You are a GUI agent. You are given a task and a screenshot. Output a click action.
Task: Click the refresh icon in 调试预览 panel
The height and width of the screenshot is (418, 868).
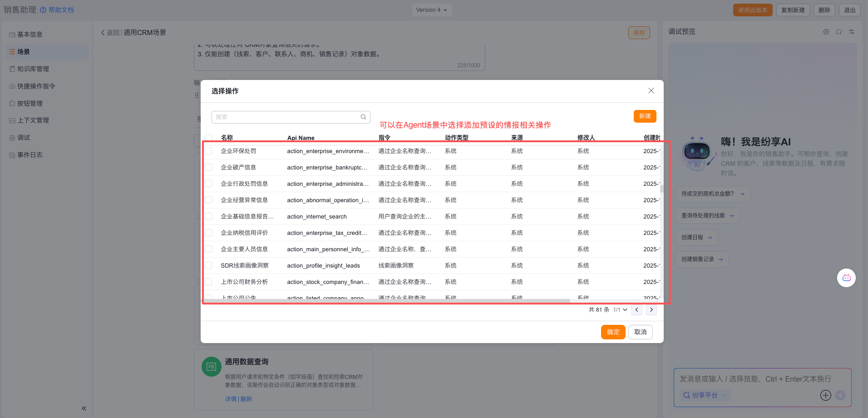coord(839,32)
